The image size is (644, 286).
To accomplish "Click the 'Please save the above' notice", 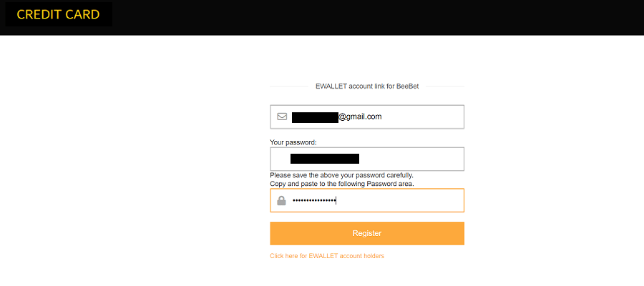I will click(x=341, y=175).
